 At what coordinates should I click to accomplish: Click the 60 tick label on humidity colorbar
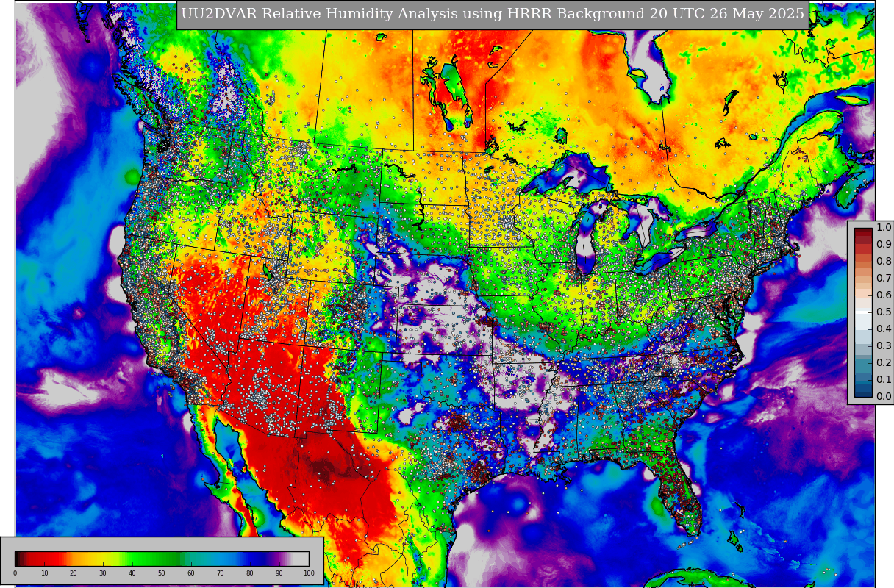pyautogui.click(x=191, y=573)
